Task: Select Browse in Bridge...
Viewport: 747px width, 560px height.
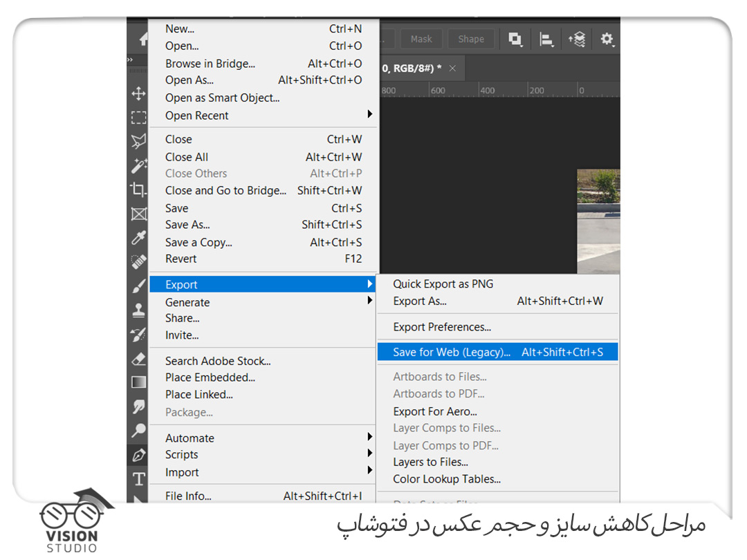Action: pyautogui.click(x=264, y=64)
